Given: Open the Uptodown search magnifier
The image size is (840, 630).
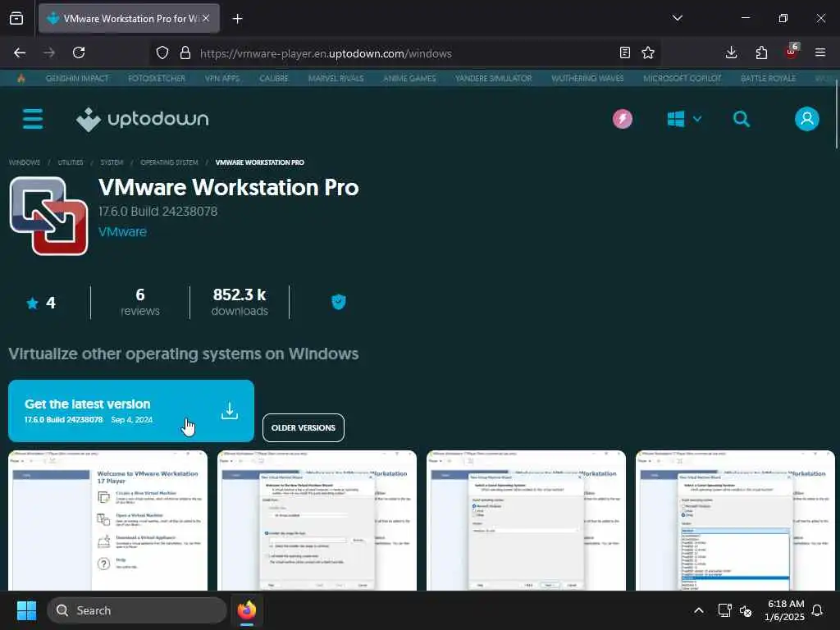Looking at the screenshot, I should 742,119.
